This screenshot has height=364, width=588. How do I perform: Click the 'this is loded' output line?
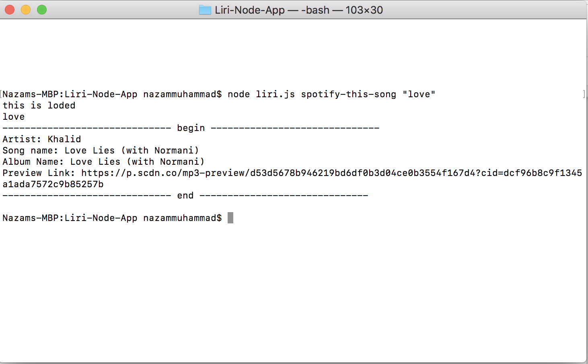click(39, 105)
